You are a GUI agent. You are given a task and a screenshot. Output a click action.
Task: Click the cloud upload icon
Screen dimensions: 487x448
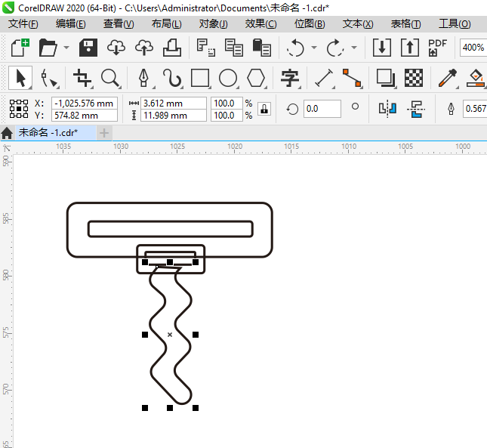pos(144,48)
